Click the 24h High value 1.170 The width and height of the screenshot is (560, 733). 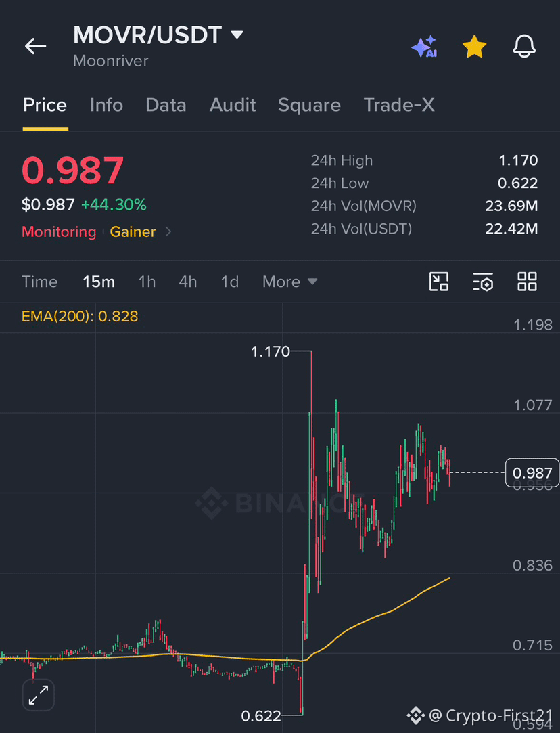518,161
